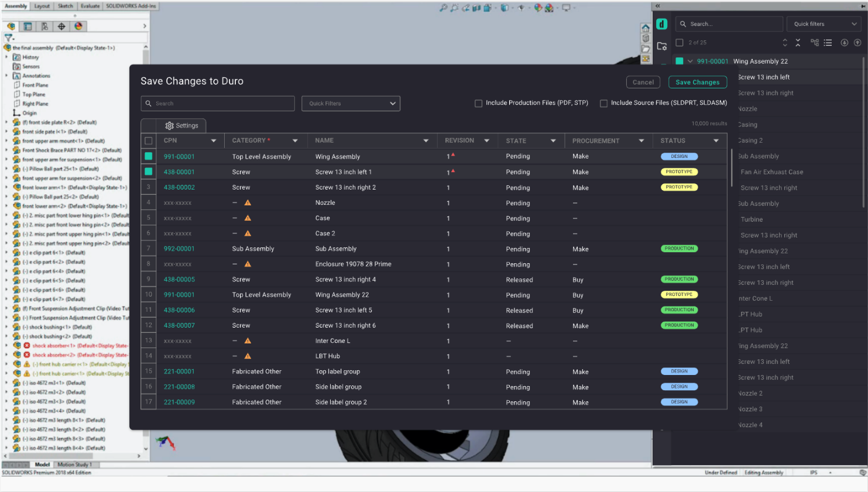The width and height of the screenshot is (868, 492).
Task: Switch Duro panel to tree view icon
Action: 815,42
